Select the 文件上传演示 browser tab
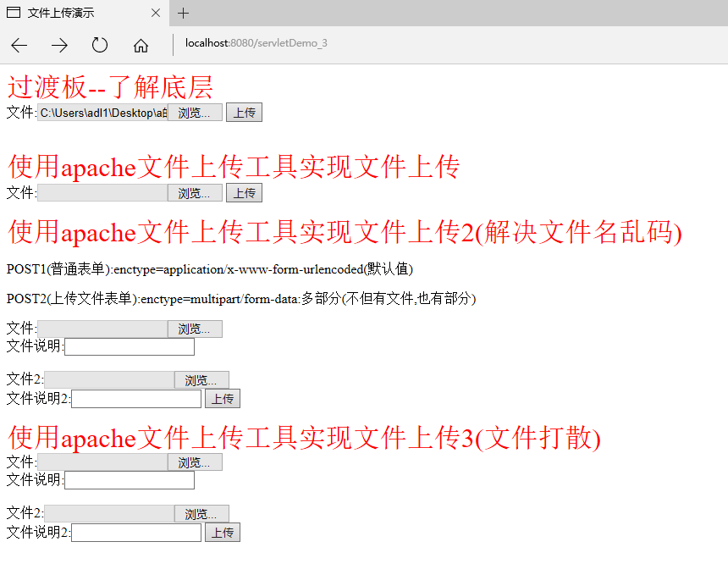 pyautogui.click(x=84, y=13)
